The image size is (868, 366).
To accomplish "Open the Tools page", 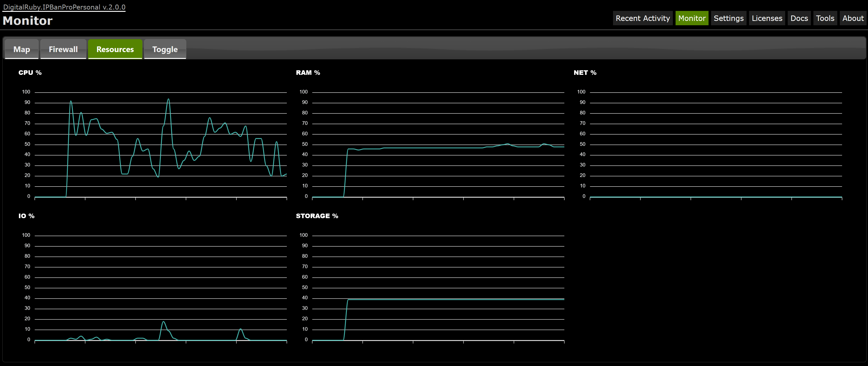I will click(825, 18).
